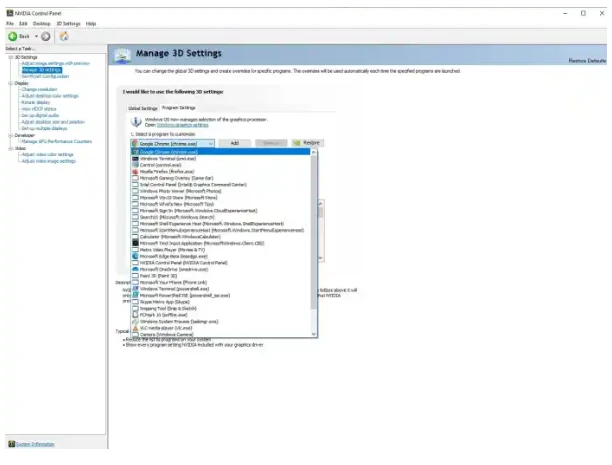Select Adjust video image settings
Image resolution: width=612 pixels, height=465 pixels.
pyautogui.click(x=48, y=161)
